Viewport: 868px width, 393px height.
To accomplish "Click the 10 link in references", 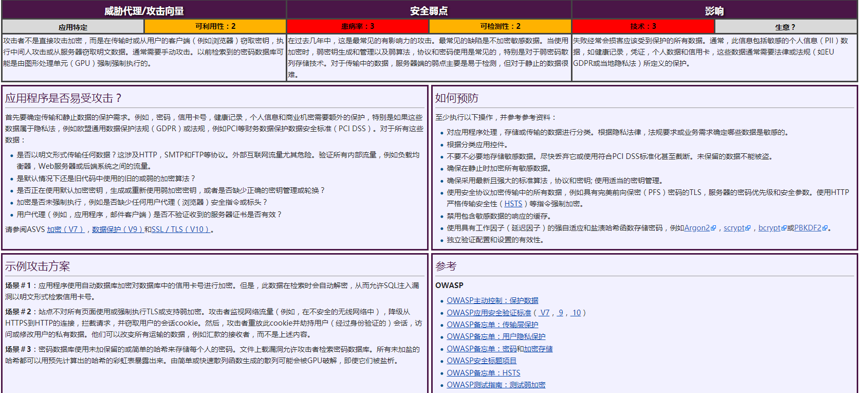I will [577, 313].
